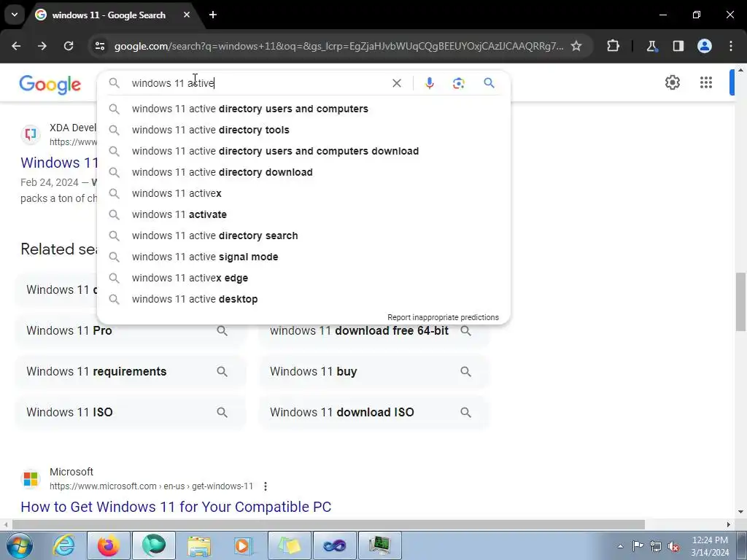Select suggestion active directory users and computers
The image size is (747, 560).
303,109
